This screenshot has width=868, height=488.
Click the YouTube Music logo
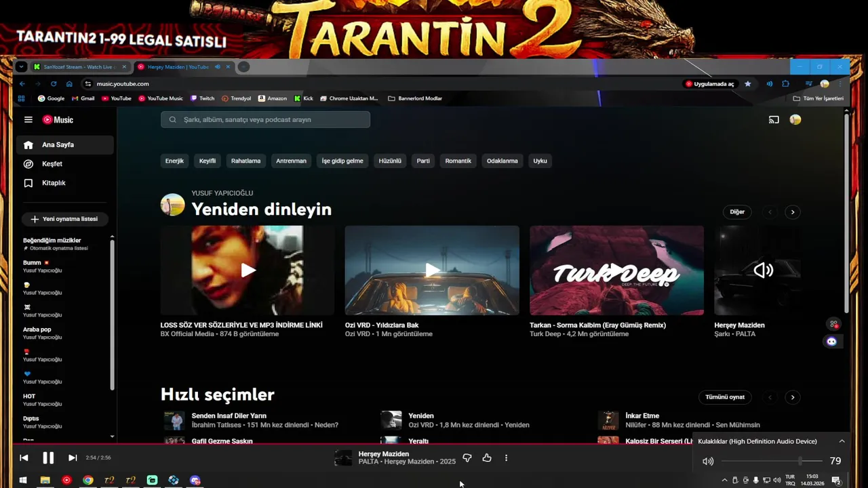[58, 119]
